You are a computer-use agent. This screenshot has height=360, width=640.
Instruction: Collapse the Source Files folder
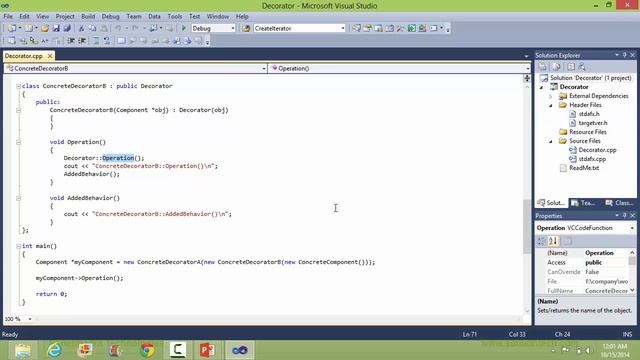(x=551, y=141)
